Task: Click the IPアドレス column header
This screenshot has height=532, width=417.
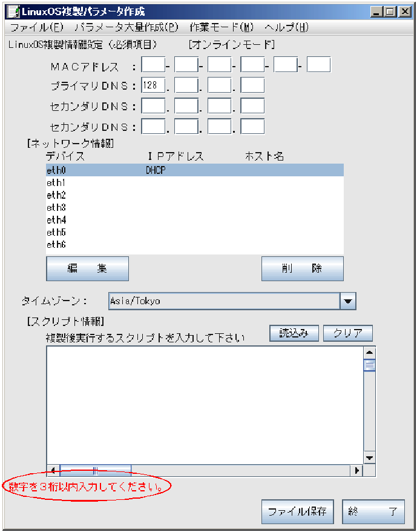Action: tap(176, 156)
